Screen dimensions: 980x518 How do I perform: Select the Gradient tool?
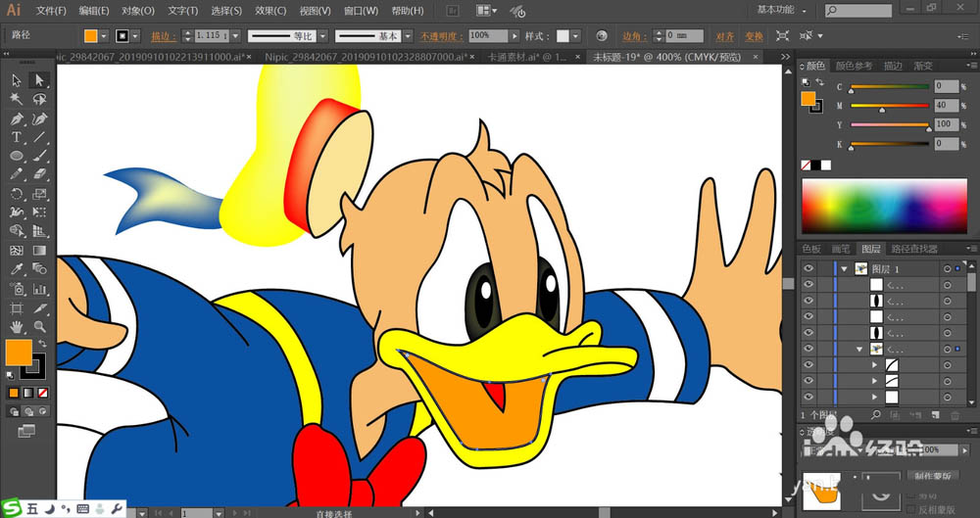39,251
